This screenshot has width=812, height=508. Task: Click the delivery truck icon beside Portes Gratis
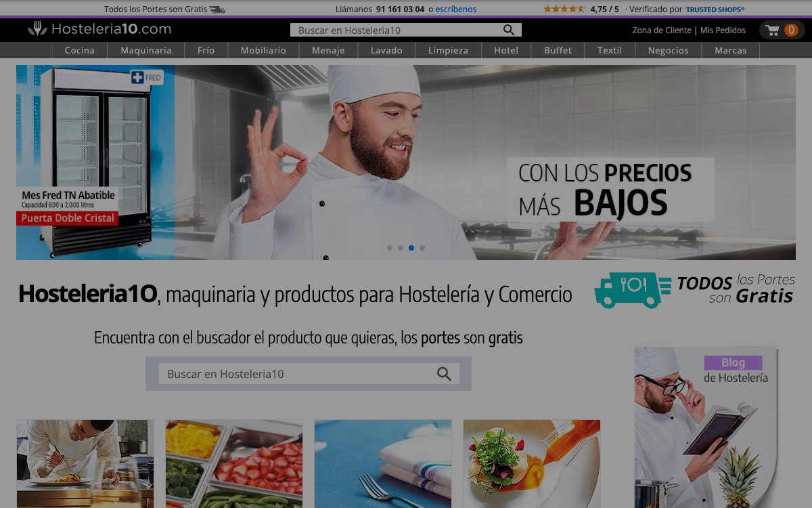pyautogui.click(x=217, y=9)
